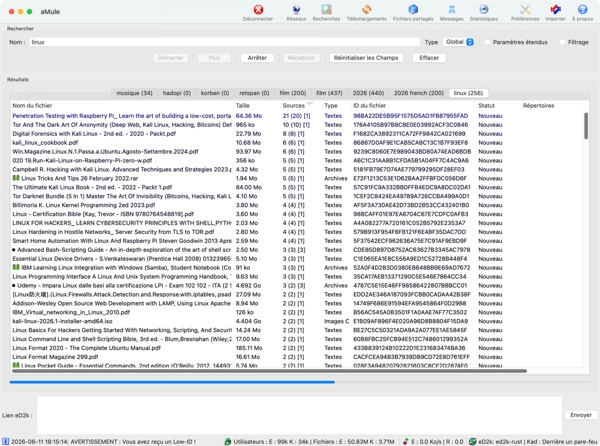Switch to the film (200) tab
This screenshot has width=600, height=446.
click(293, 93)
